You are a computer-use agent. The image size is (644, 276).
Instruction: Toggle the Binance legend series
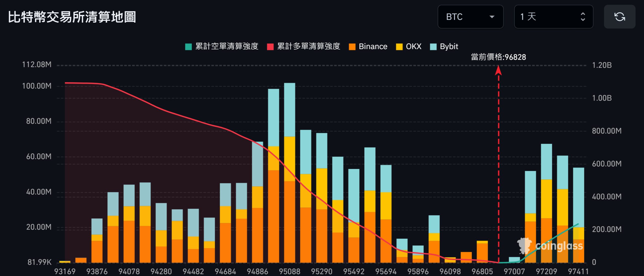(373, 47)
